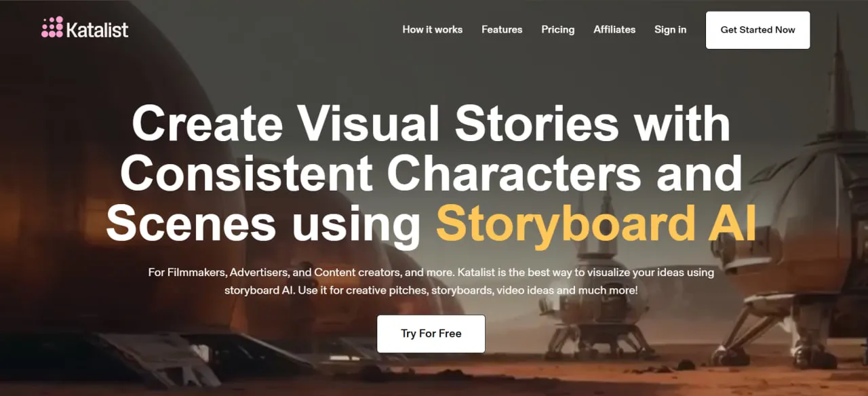The height and width of the screenshot is (396, 868).
Task: Select Sign in from the navigation
Action: click(670, 30)
